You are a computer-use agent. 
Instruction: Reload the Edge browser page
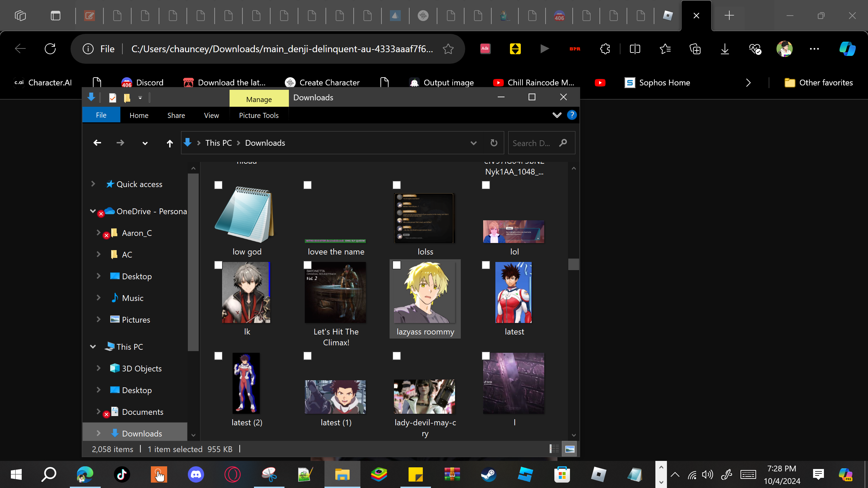(50, 49)
